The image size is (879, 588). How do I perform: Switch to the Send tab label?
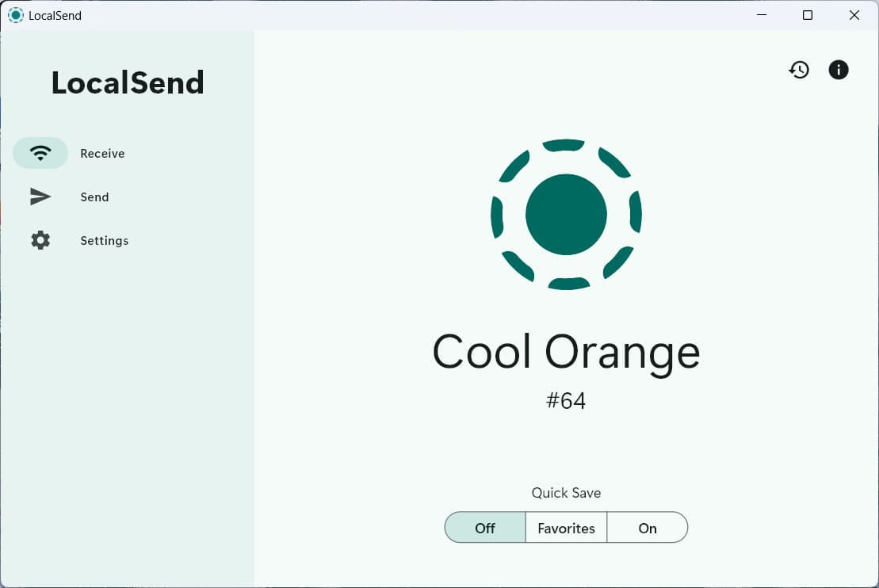pos(95,197)
